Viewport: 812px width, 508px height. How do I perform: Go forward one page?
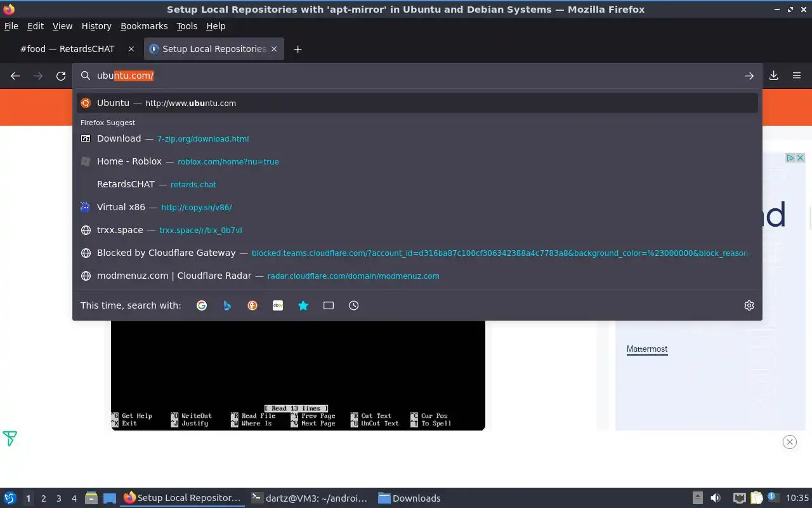(x=38, y=76)
